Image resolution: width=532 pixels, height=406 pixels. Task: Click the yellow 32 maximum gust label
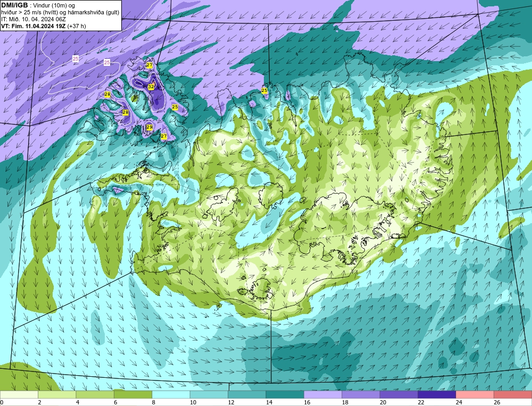[x=151, y=87]
